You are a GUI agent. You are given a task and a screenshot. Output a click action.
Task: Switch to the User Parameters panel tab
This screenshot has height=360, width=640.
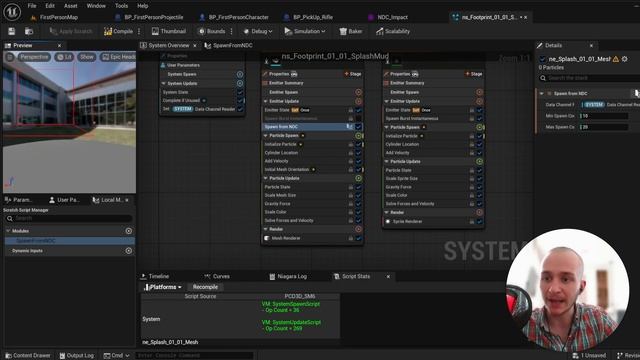coord(64,200)
